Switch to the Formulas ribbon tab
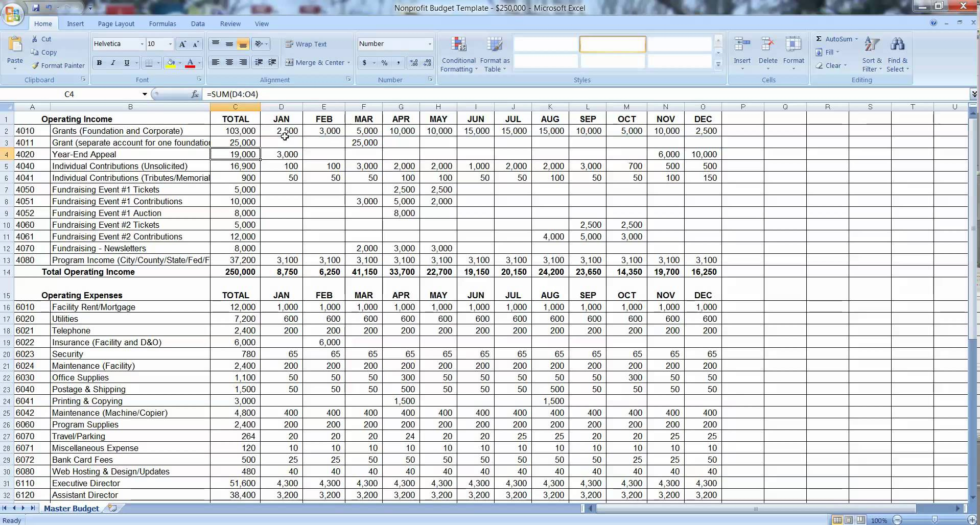This screenshot has height=525, width=980. [x=162, y=23]
